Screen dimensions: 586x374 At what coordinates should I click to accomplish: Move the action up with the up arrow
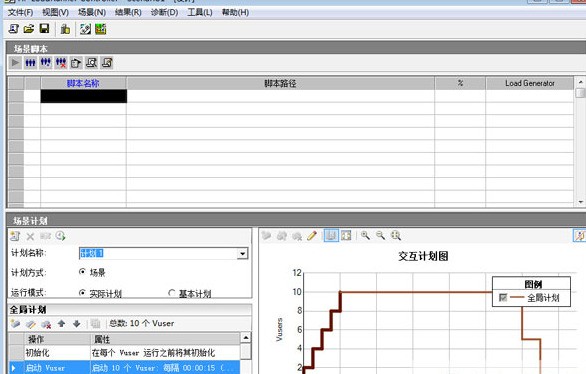point(61,324)
